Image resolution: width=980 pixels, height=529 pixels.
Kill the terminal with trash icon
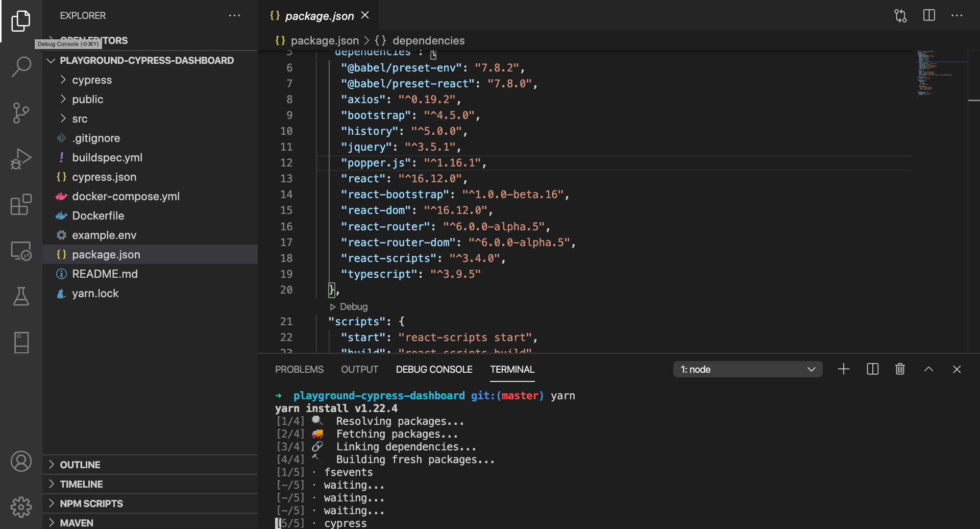tap(900, 369)
